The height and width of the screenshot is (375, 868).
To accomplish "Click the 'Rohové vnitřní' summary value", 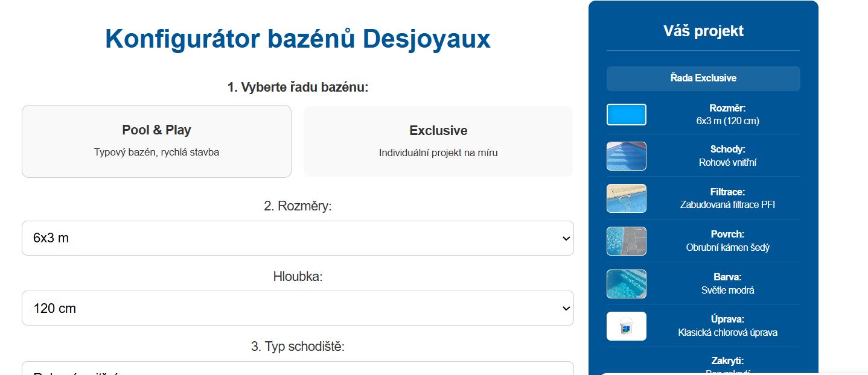I will [x=727, y=162].
